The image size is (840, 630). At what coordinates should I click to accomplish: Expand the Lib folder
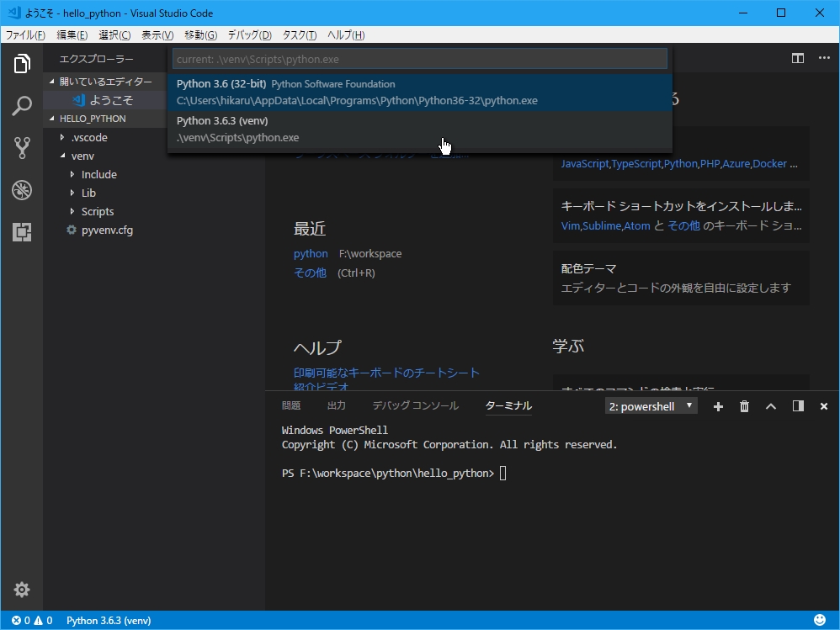(72, 193)
